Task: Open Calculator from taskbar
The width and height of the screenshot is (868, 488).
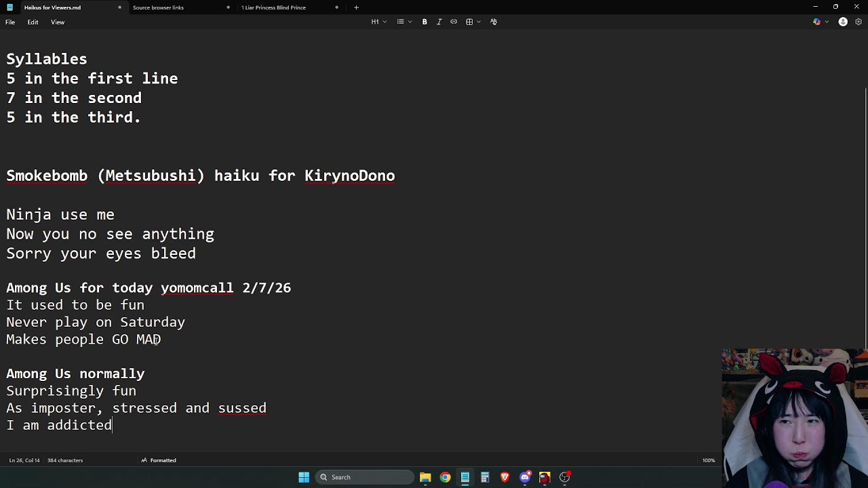Action: coord(485,477)
